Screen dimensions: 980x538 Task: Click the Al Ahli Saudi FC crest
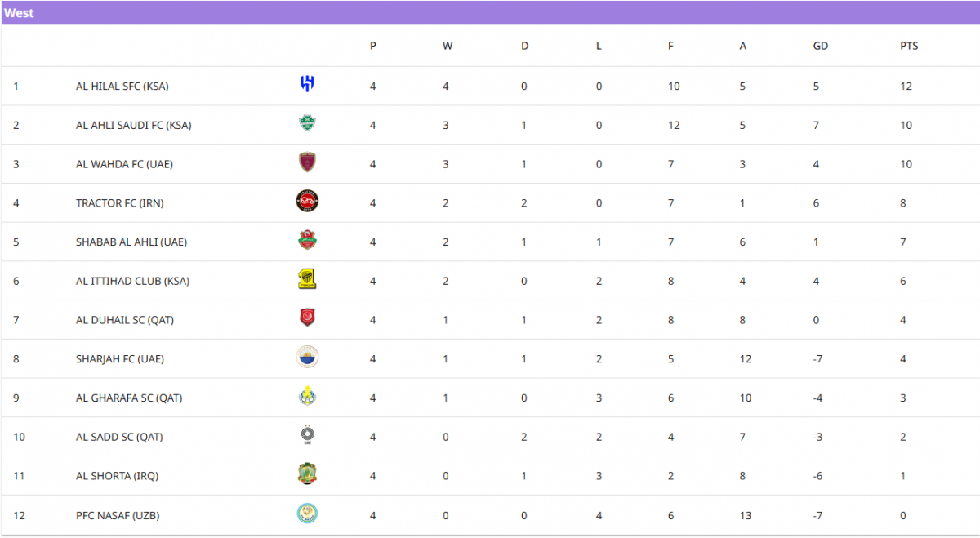307,123
